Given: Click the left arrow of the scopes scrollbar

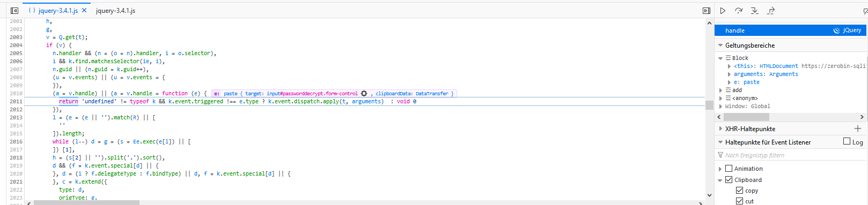Looking at the screenshot, I should point(719,117).
